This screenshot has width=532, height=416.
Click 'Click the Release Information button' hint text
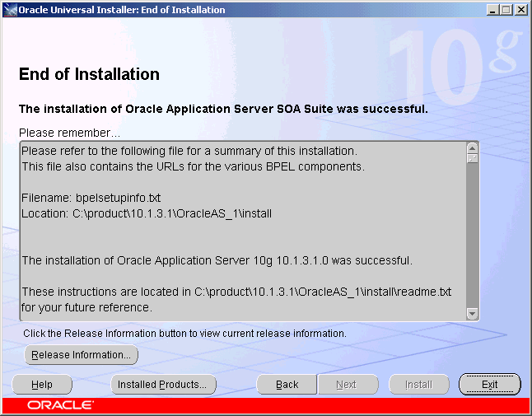[185, 334]
